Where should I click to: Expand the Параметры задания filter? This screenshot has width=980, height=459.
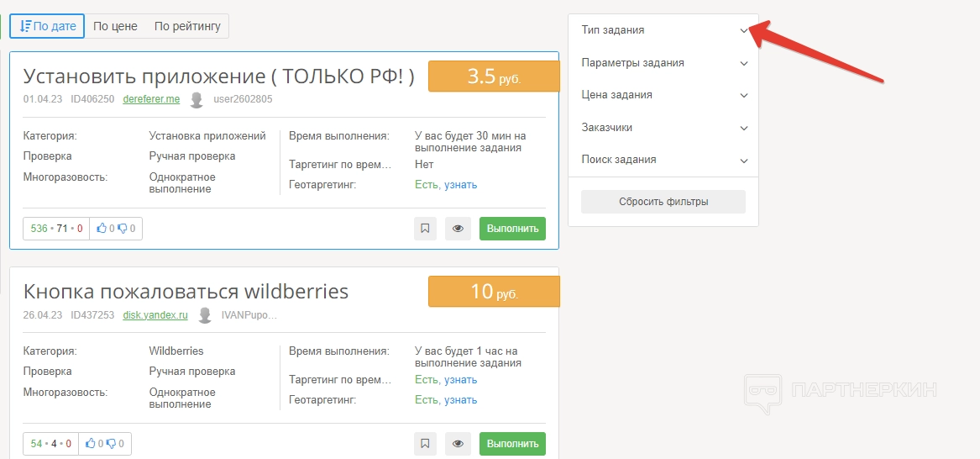click(663, 63)
